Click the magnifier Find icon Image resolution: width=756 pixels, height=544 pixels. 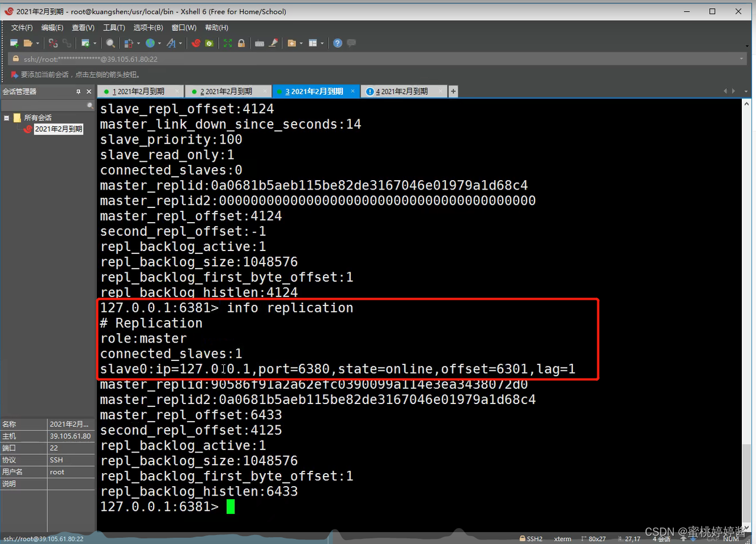pos(110,43)
